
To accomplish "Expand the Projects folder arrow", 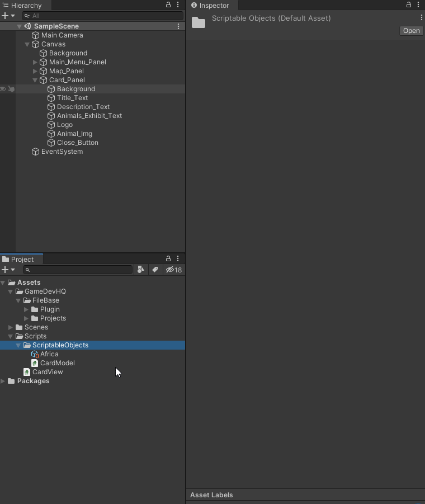I will tap(26, 318).
